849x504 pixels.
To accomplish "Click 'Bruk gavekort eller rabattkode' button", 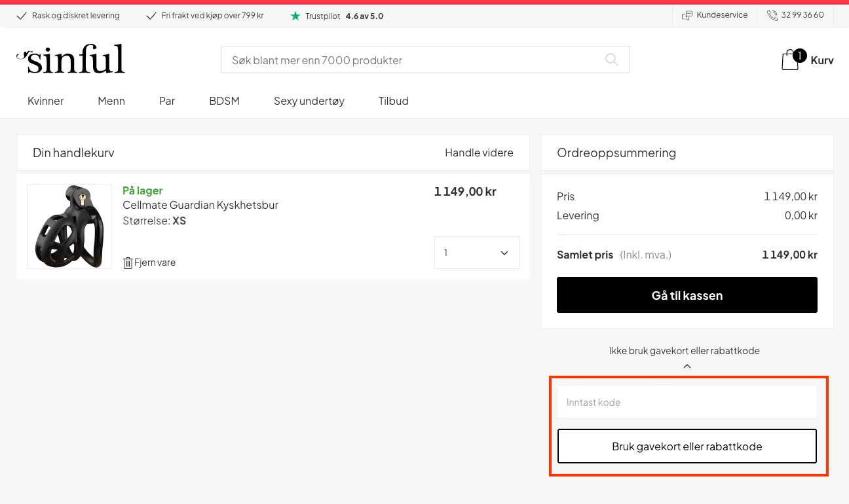I will [687, 446].
